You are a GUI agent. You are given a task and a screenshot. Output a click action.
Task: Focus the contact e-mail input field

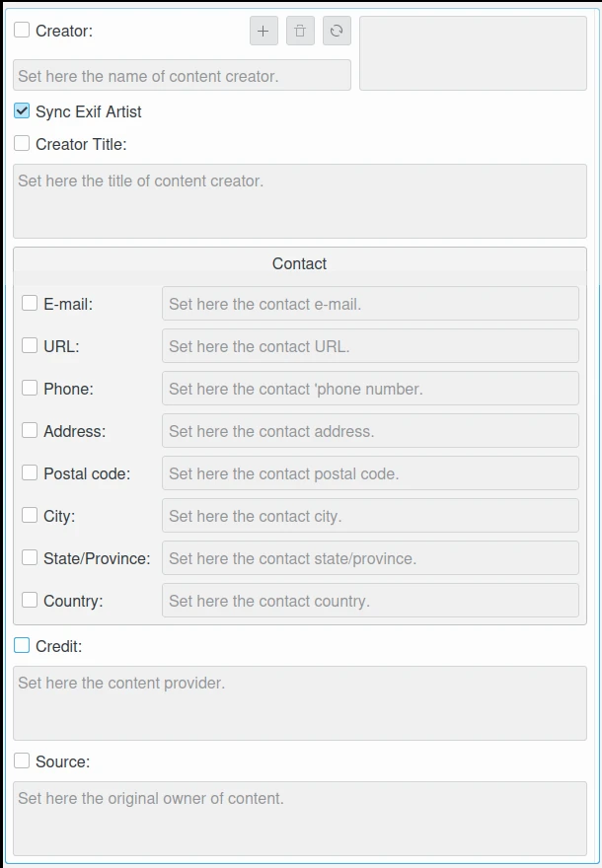click(370, 304)
